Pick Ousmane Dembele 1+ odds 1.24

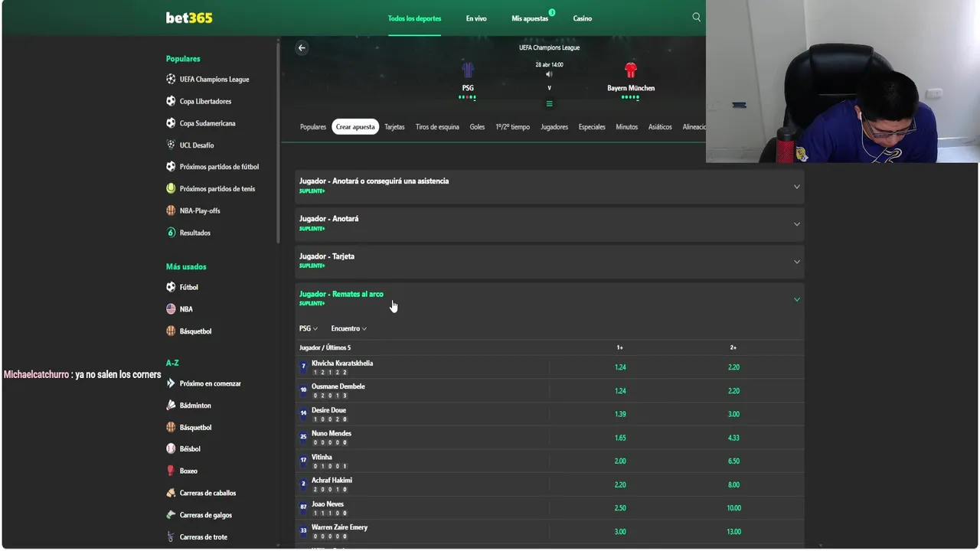620,391
